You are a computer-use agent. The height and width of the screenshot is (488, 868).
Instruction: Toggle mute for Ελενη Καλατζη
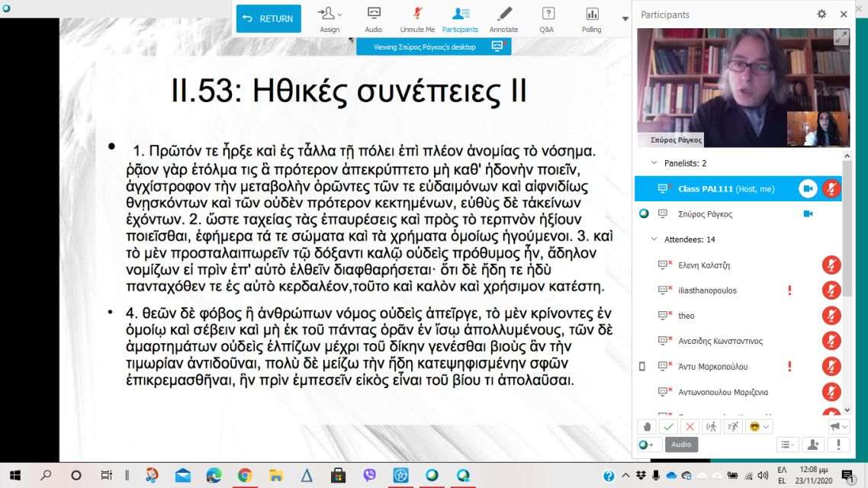point(831,265)
